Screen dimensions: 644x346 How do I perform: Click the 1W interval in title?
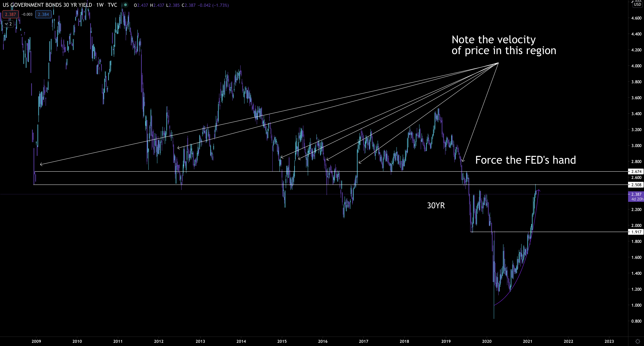(x=100, y=5)
